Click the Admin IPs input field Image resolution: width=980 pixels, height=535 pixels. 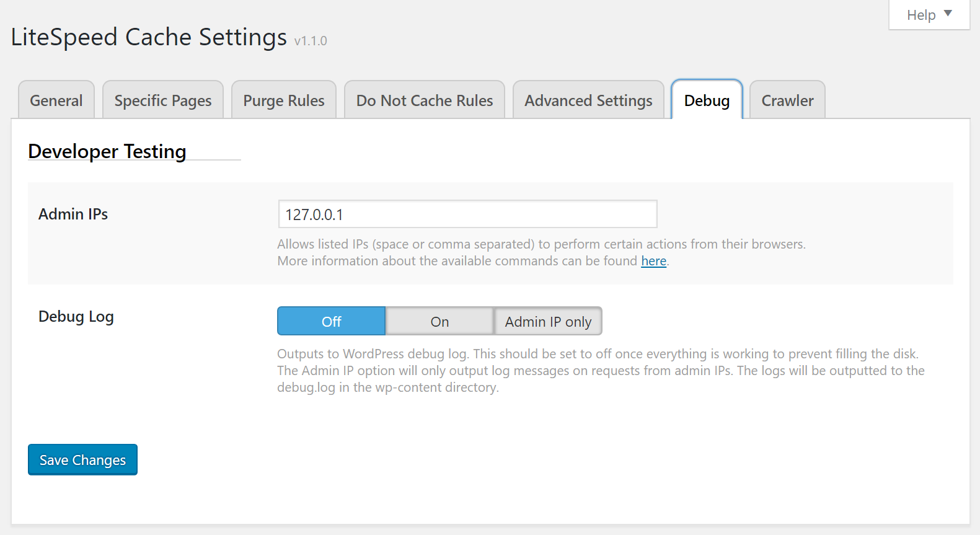467,214
